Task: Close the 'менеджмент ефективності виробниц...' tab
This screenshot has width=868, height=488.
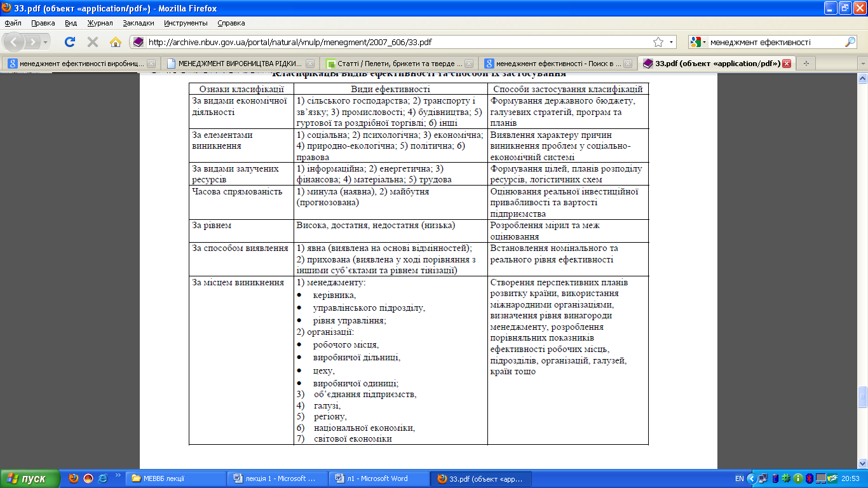Action: (x=151, y=64)
